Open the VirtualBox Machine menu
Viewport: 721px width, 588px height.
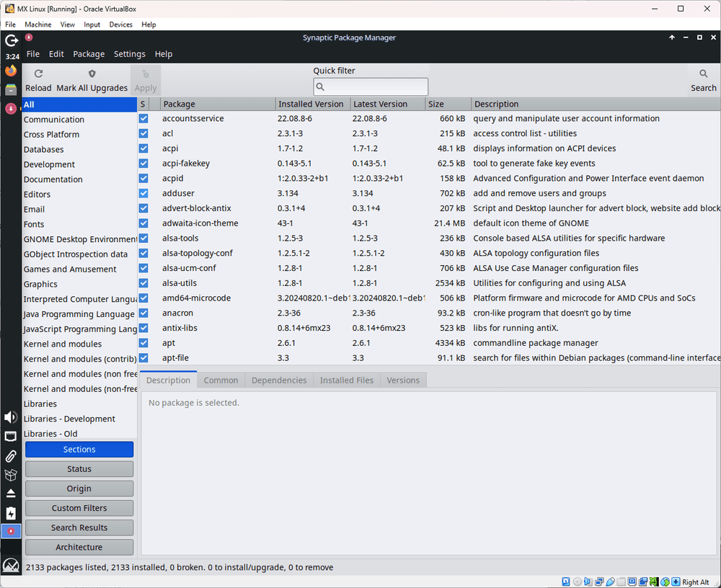37,24
